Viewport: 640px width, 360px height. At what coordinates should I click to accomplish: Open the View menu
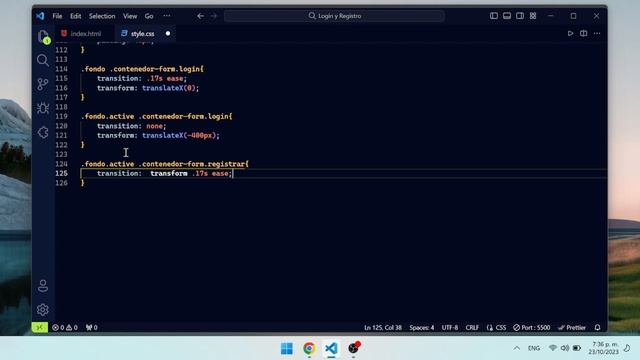tap(130, 16)
